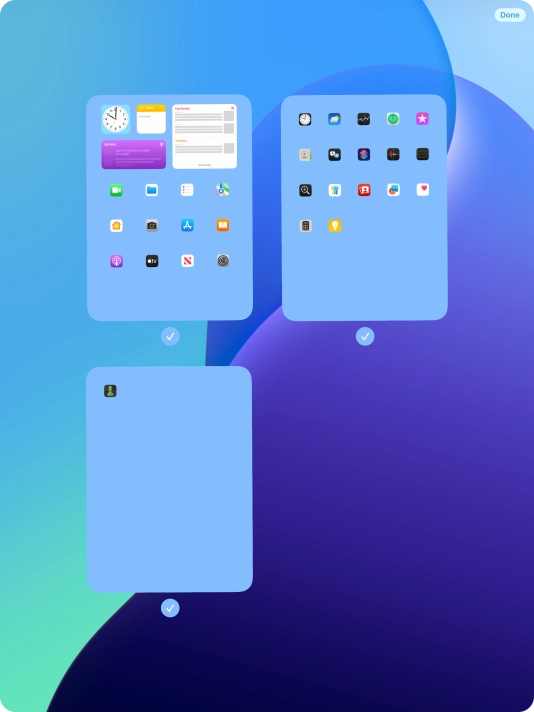
Task: Open FaceTime app icon on first page
Action: (116, 190)
